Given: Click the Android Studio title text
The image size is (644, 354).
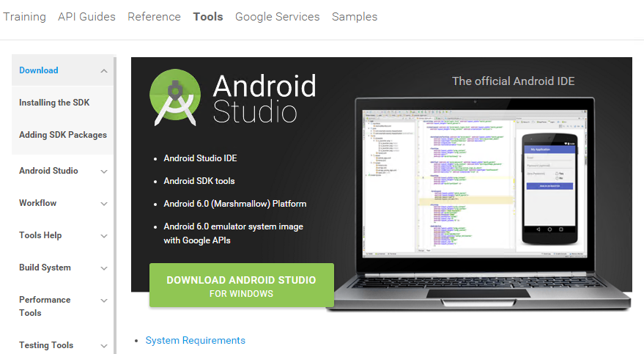Looking at the screenshot, I should [x=265, y=98].
